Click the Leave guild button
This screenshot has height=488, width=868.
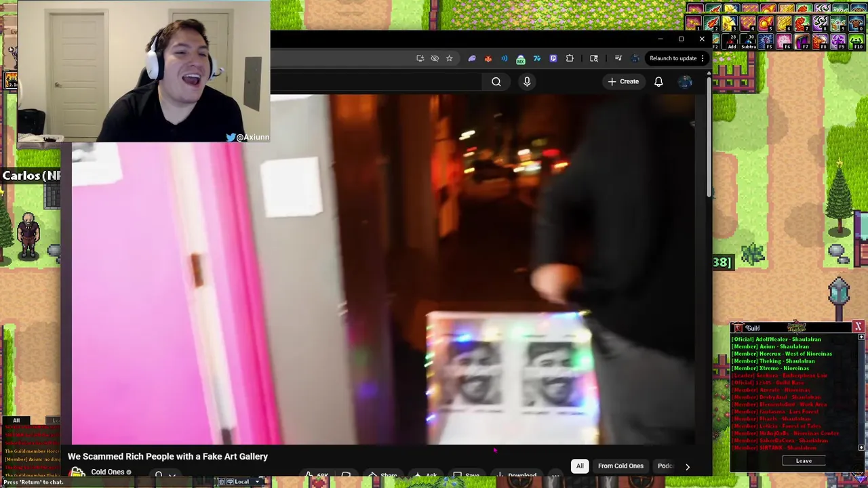[x=804, y=461]
